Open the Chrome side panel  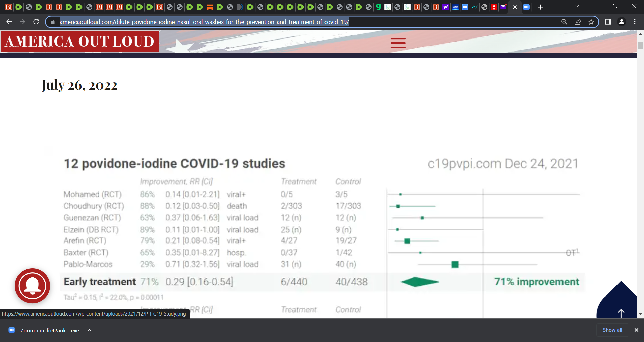tap(608, 22)
